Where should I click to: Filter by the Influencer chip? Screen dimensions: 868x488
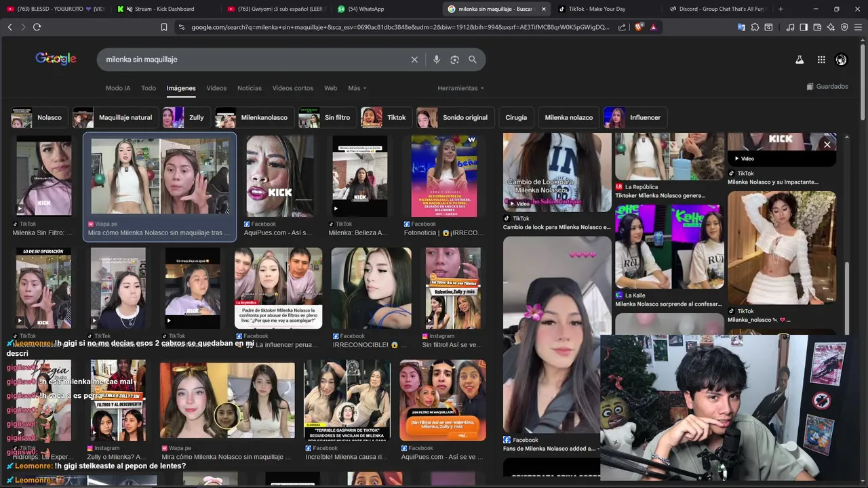coord(635,117)
